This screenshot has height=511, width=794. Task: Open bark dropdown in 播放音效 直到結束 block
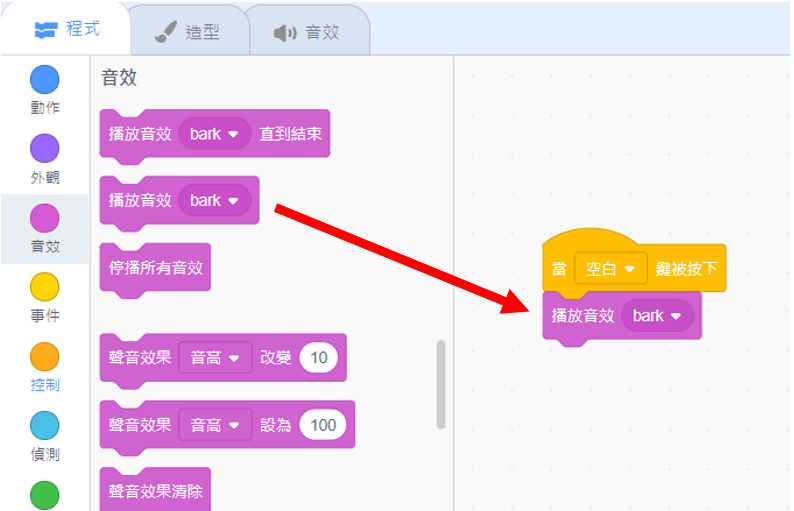click(x=214, y=134)
